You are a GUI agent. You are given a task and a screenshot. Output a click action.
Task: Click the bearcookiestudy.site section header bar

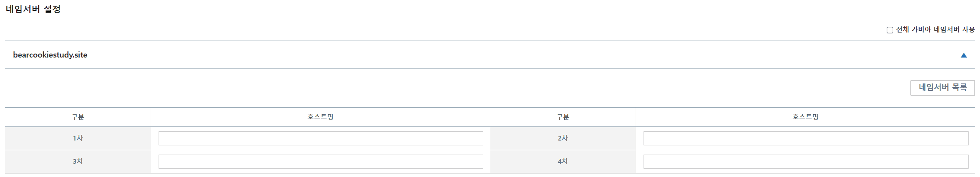[482, 55]
